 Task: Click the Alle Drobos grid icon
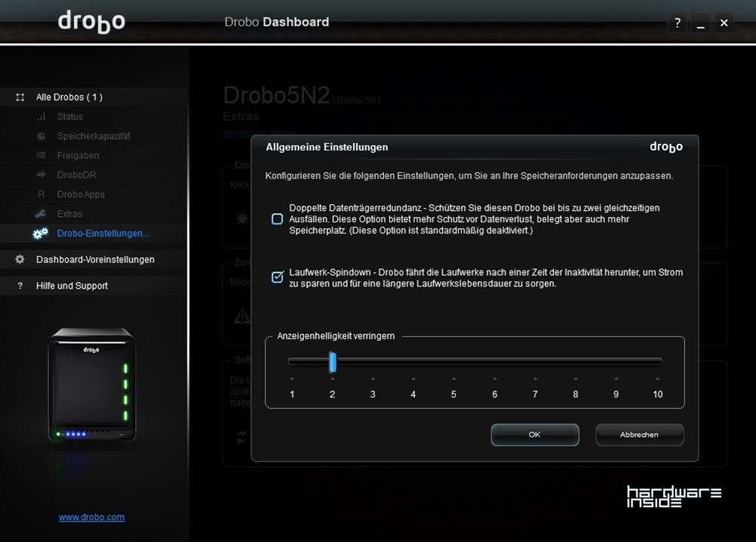20,98
